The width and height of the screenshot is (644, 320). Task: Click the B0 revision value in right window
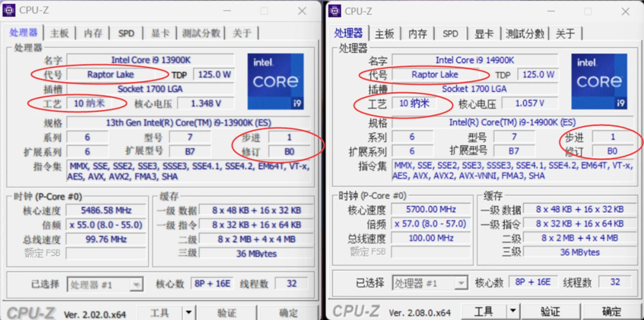click(612, 152)
